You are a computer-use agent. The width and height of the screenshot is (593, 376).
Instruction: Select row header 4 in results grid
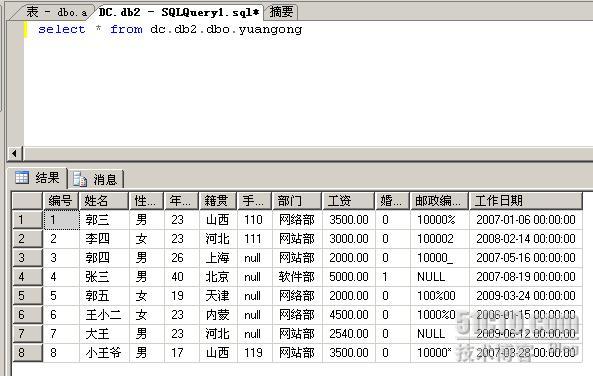click(x=27, y=277)
